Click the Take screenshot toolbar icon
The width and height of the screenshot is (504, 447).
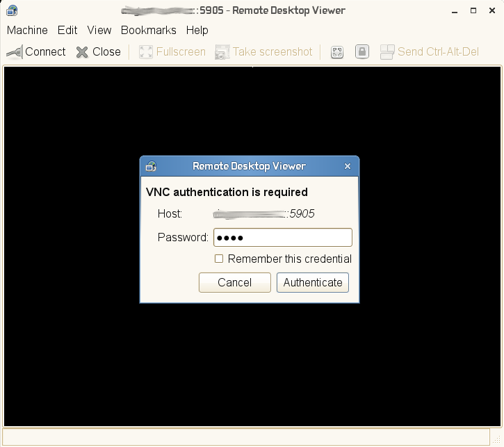pyautogui.click(x=222, y=52)
